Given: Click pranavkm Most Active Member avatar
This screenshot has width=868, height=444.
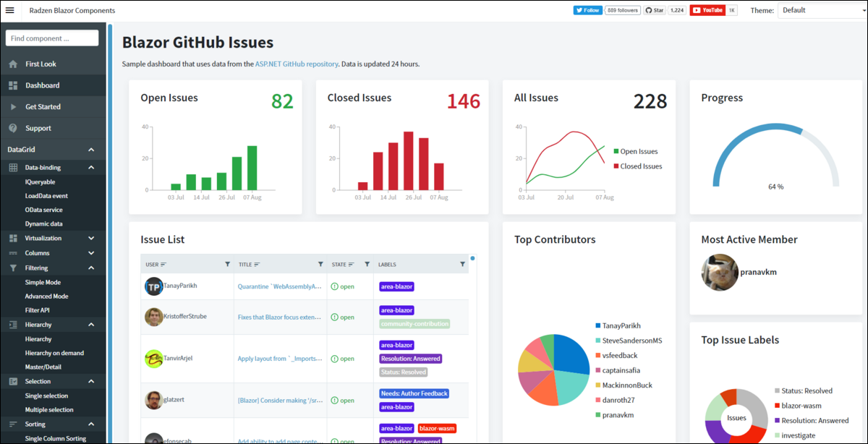Looking at the screenshot, I should click(x=720, y=273).
